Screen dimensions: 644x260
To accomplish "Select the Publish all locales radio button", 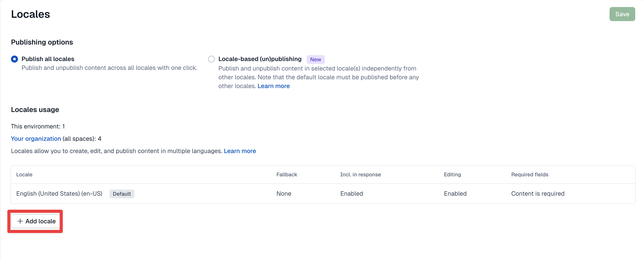I will click(14, 59).
